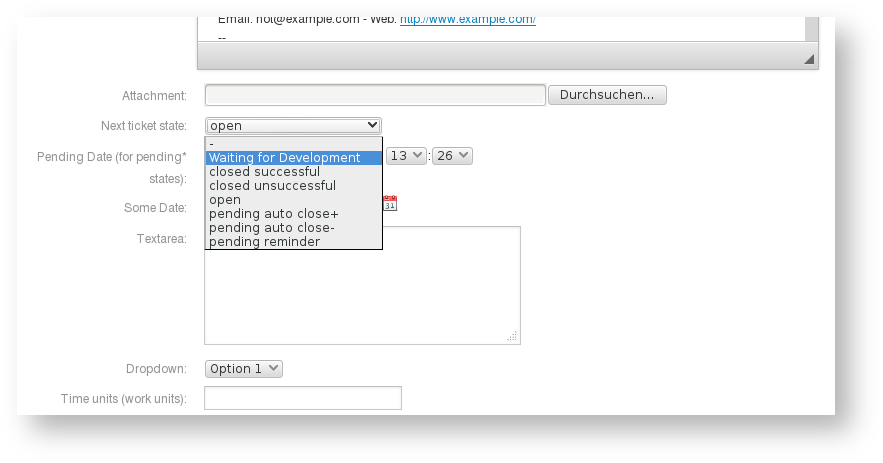
Task: Select "closed successful" ticket state
Action: [x=293, y=172]
